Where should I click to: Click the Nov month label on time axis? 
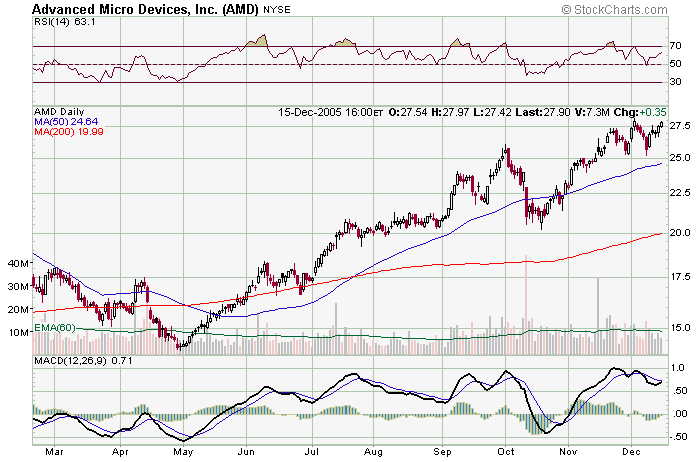click(x=568, y=452)
